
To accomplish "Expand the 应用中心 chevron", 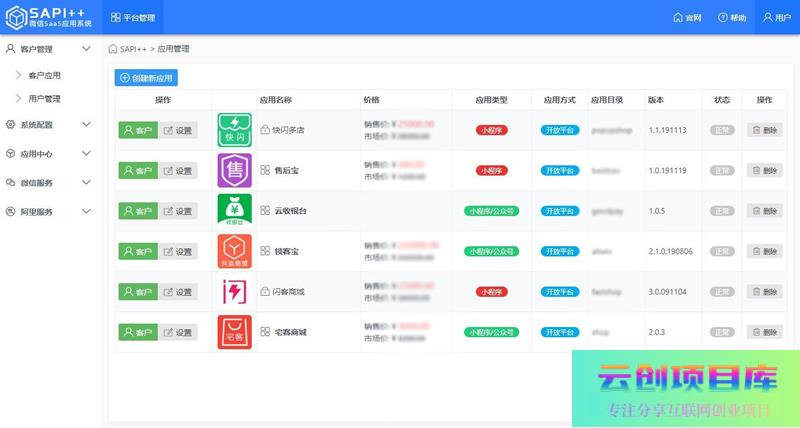I will 86,154.
